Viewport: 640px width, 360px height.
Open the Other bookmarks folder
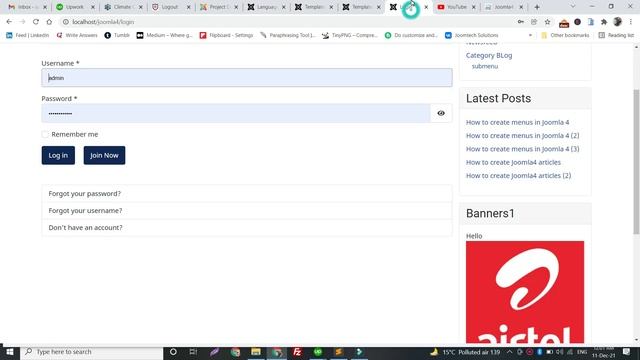[x=565, y=35]
